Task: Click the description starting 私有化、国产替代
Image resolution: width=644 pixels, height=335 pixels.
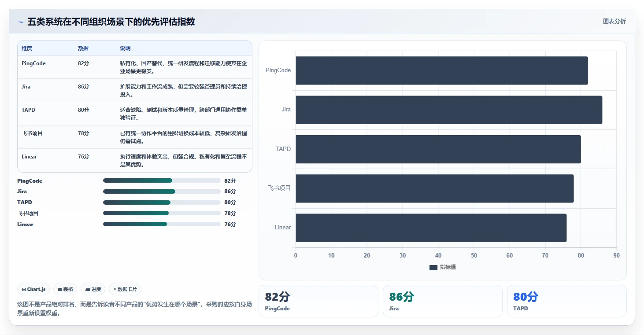Action: click(x=183, y=67)
